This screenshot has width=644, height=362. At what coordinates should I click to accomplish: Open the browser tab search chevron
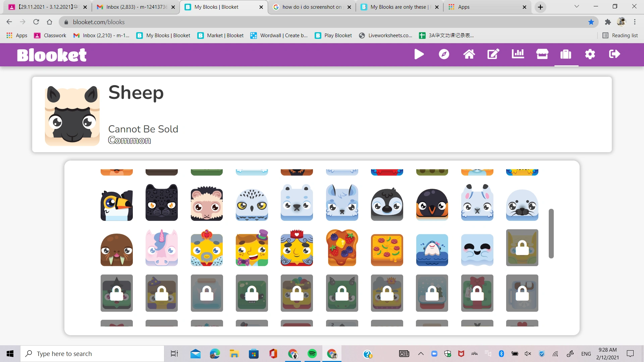coord(577,7)
